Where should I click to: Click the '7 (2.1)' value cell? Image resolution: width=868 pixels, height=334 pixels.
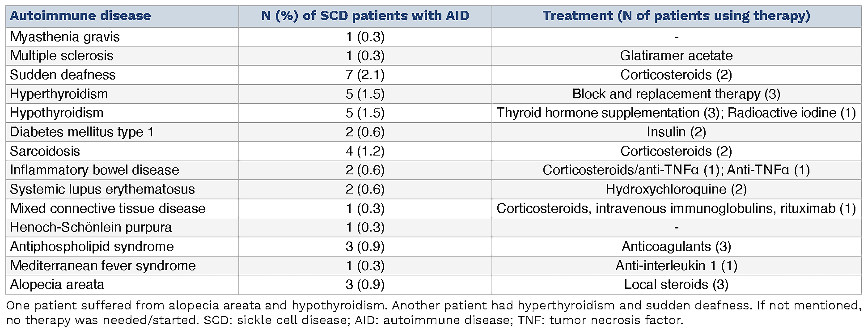[x=365, y=75]
